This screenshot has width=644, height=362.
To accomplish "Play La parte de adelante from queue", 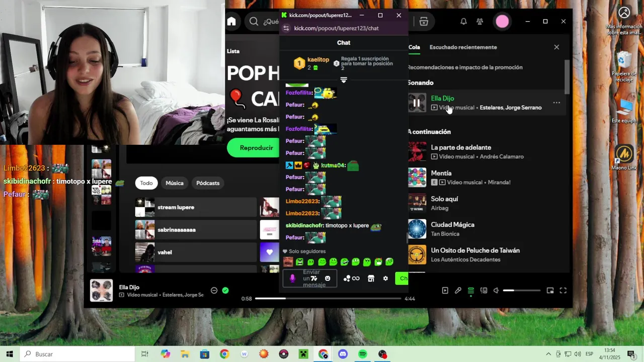I will 486,151.
